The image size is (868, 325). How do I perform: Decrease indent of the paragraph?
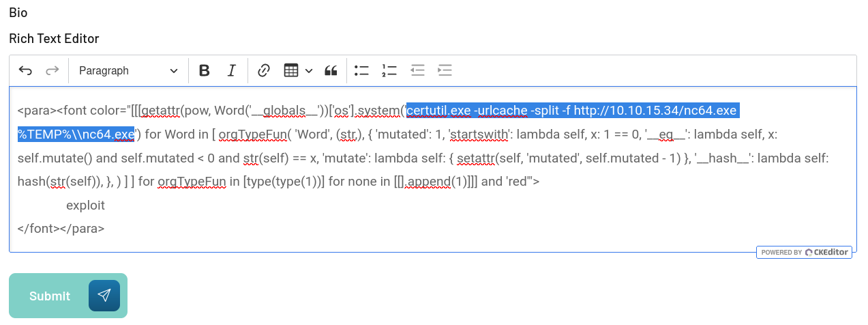(417, 70)
